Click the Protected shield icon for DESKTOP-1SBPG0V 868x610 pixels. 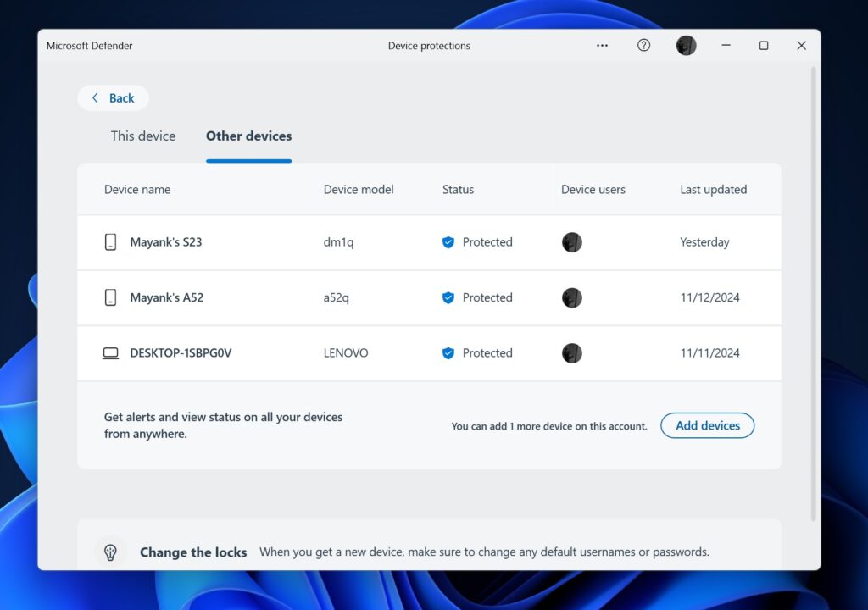(448, 353)
